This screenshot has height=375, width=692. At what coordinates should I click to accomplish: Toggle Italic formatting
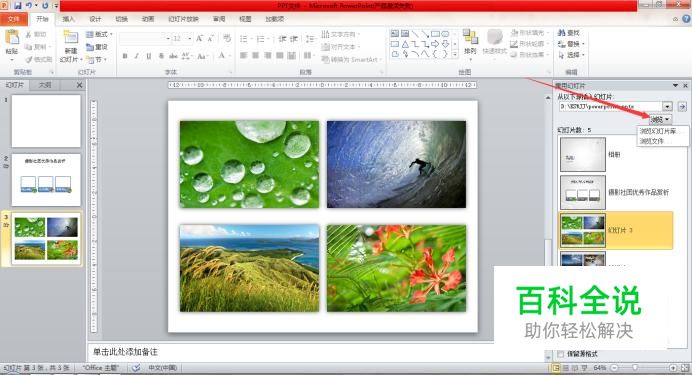[136, 56]
